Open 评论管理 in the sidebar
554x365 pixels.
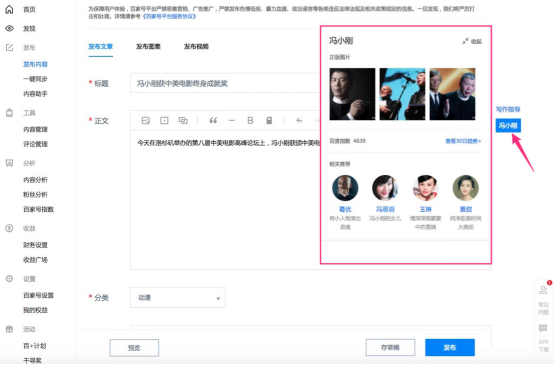(x=35, y=144)
